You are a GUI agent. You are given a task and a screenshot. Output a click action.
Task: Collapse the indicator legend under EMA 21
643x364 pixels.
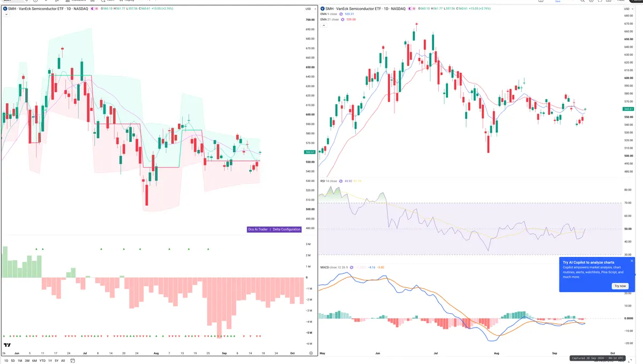point(323,25)
